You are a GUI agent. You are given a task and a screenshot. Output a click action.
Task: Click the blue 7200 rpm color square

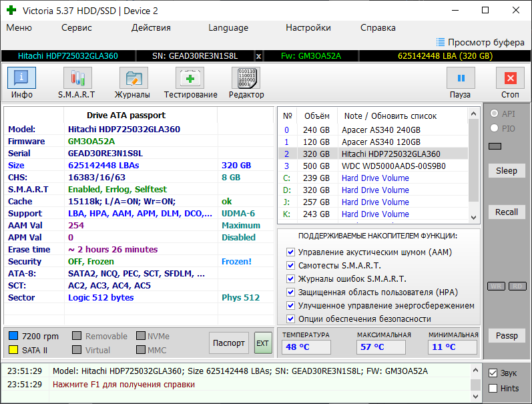pos(13,336)
